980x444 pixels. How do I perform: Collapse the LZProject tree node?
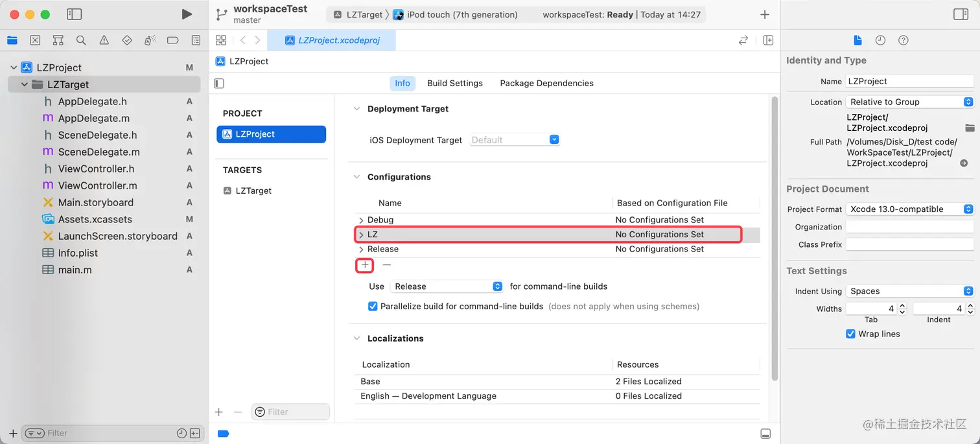[x=14, y=67]
